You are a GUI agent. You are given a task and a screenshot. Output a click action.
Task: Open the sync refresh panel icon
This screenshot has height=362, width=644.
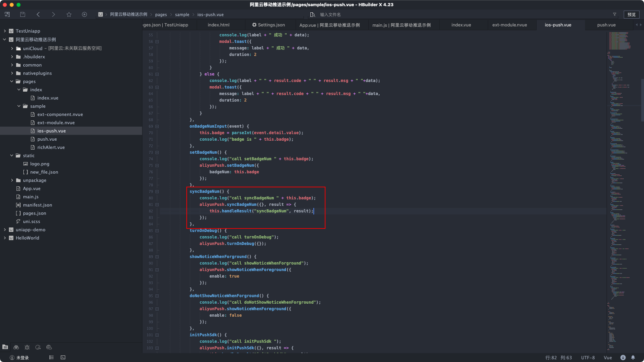[38, 347]
